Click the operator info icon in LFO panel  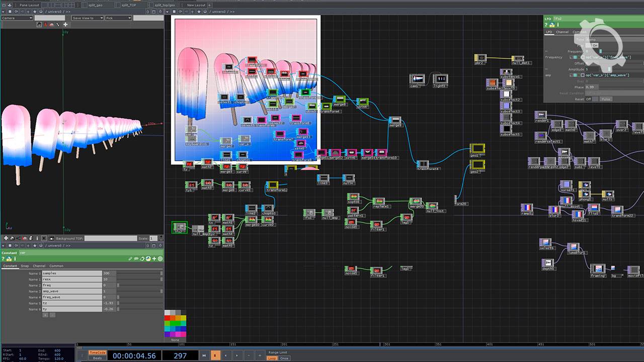(x=559, y=25)
